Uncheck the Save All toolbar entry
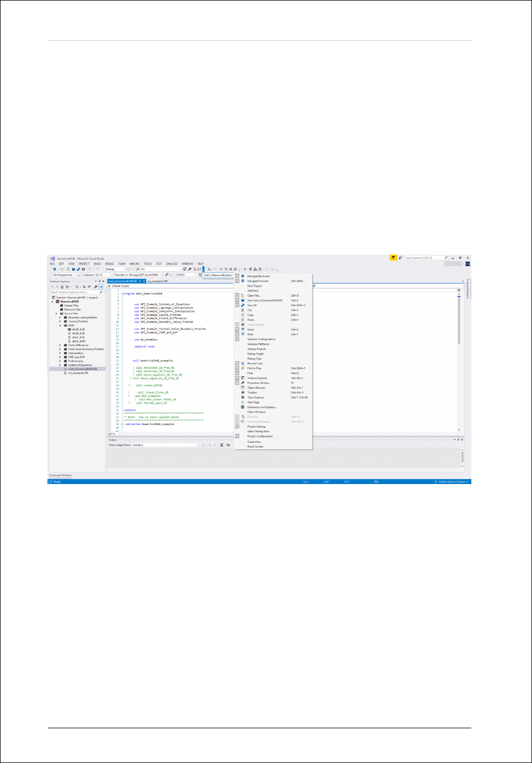 (238, 305)
